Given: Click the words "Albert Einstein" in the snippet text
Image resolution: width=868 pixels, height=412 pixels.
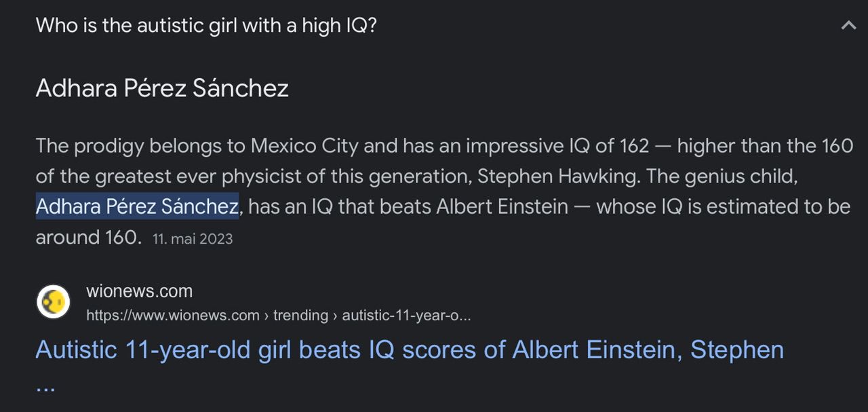Looking at the screenshot, I should [502, 206].
